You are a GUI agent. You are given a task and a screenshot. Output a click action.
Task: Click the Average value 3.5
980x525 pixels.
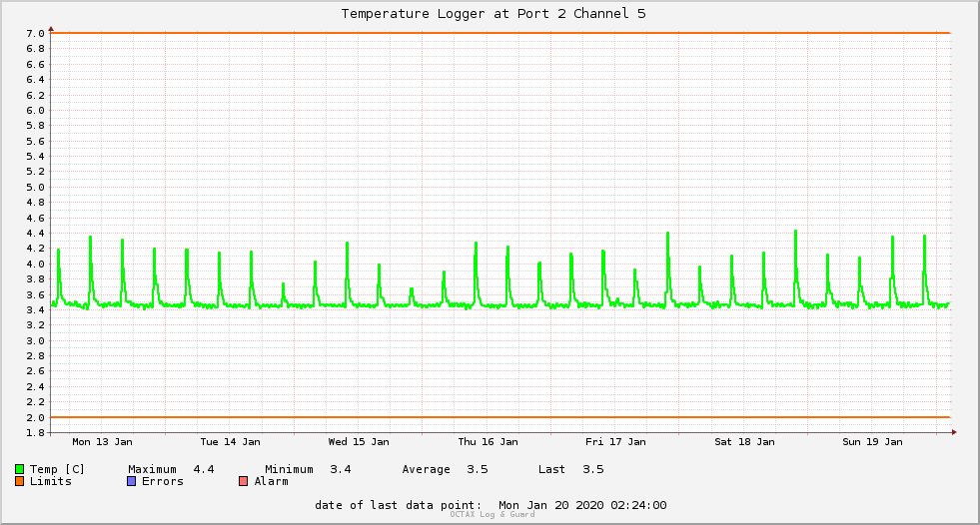(478, 469)
